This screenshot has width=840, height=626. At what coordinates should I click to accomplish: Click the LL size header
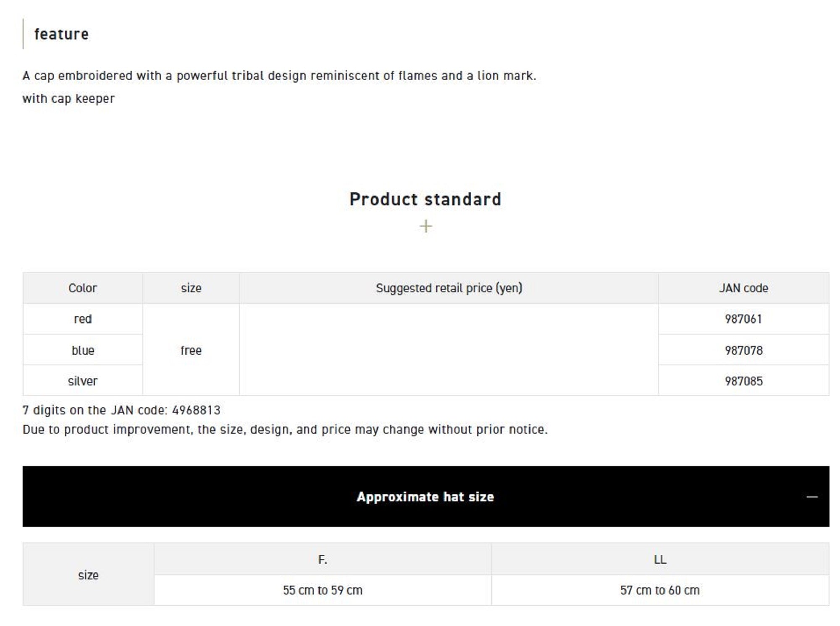[660, 559]
